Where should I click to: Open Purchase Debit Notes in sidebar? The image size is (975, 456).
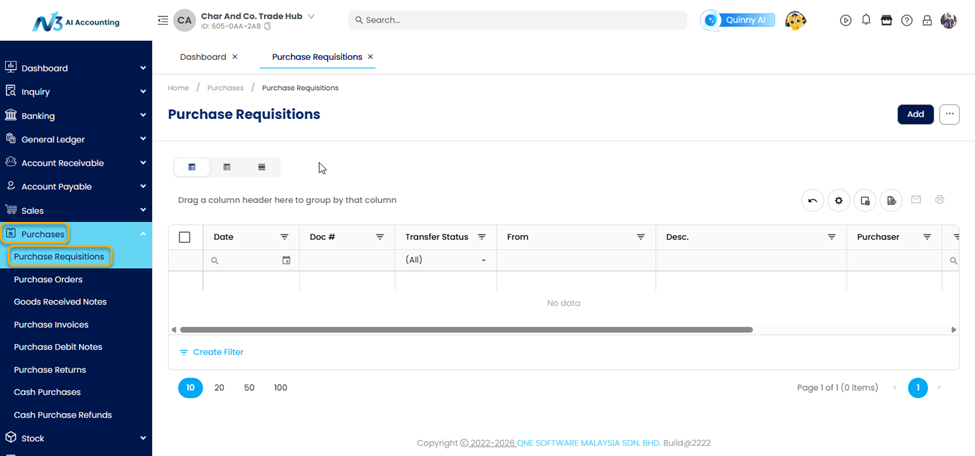pos(58,347)
